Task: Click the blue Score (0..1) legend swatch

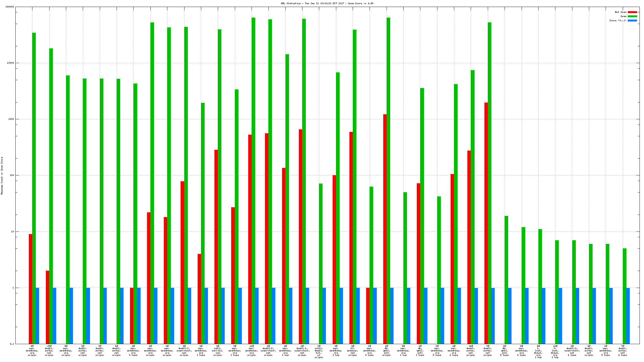Action: click(632, 20)
